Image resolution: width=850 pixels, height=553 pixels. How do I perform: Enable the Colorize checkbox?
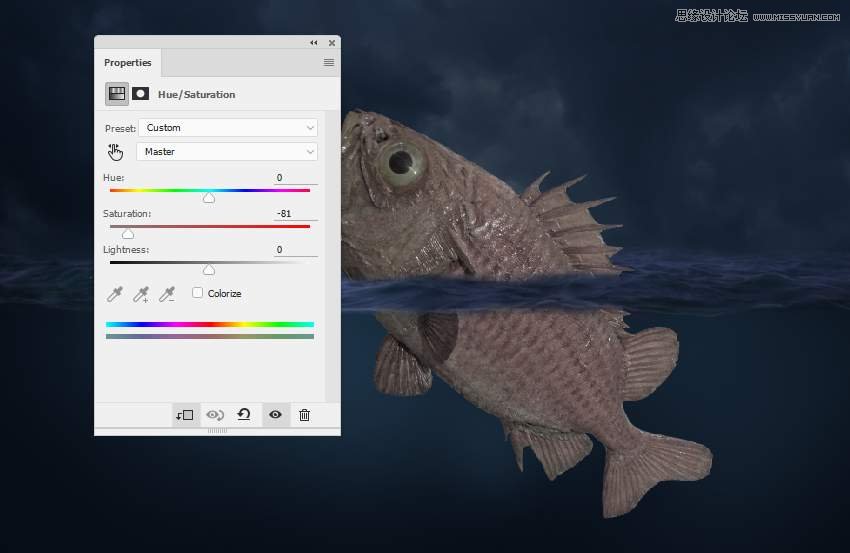tap(198, 293)
